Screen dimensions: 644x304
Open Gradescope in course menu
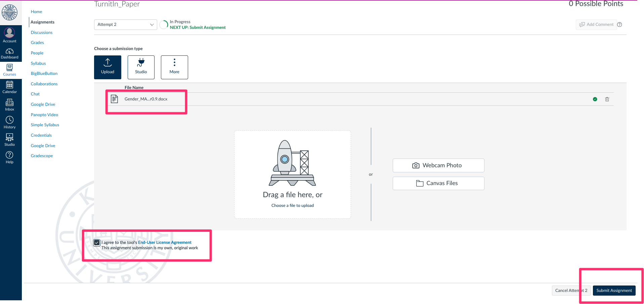pyautogui.click(x=42, y=156)
